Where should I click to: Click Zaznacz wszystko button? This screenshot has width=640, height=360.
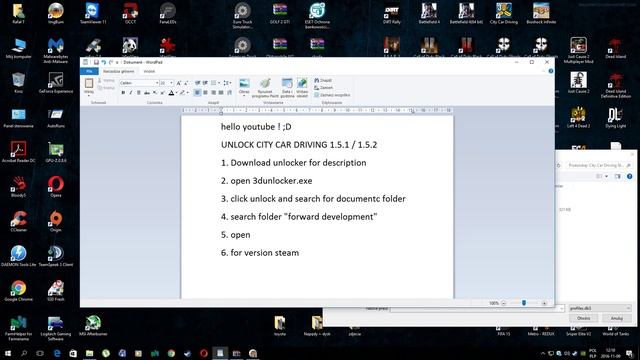(332, 95)
